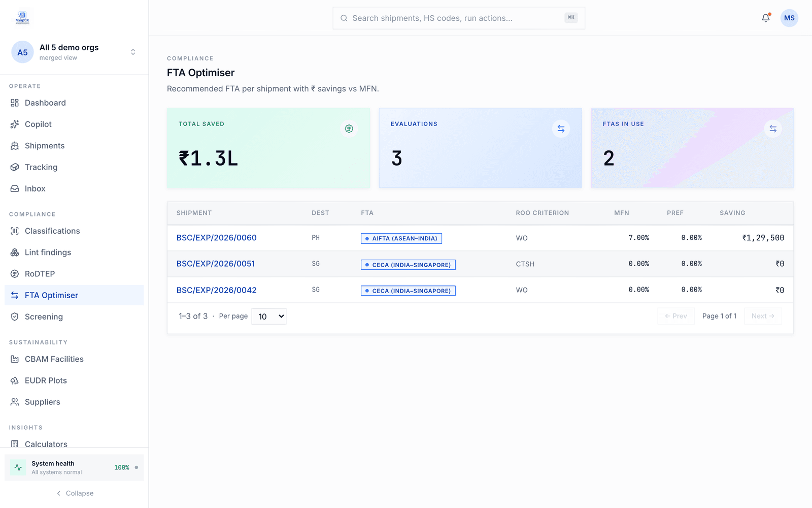This screenshot has width=812, height=508.
Task: Click the Lint findings icon
Action: (15, 252)
